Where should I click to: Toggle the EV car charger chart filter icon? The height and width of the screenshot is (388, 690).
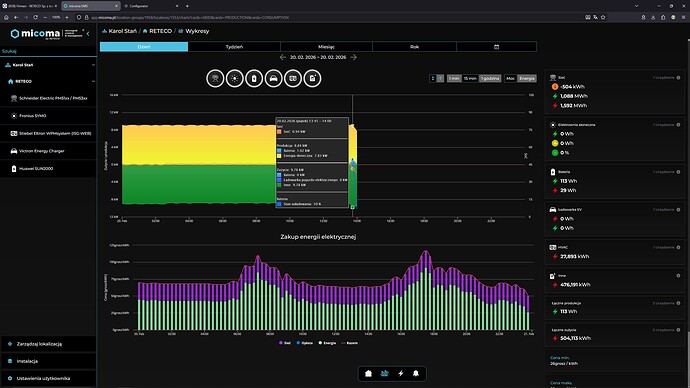click(273, 78)
